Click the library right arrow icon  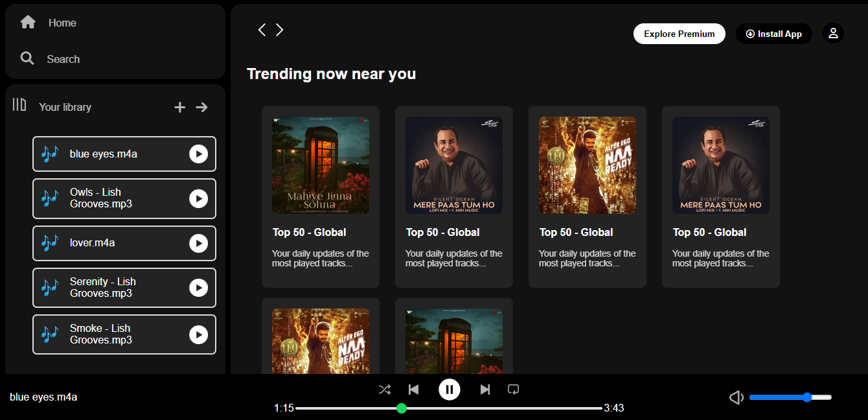click(x=201, y=107)
